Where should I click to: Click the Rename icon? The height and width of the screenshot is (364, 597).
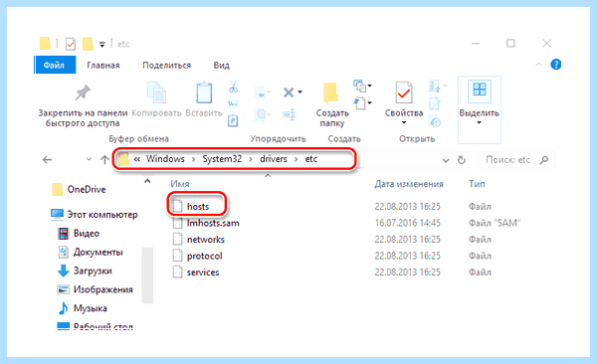(290, 114)
